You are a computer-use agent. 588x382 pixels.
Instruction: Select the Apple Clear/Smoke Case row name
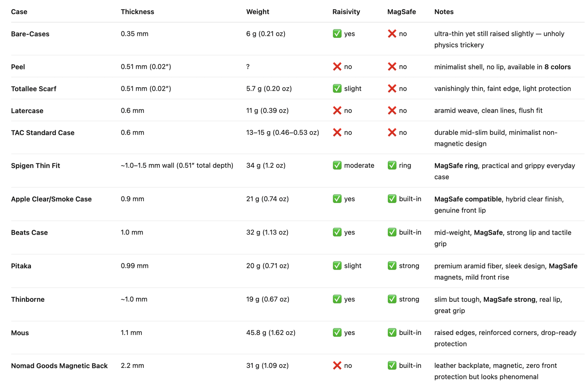(x=51, y=199)
